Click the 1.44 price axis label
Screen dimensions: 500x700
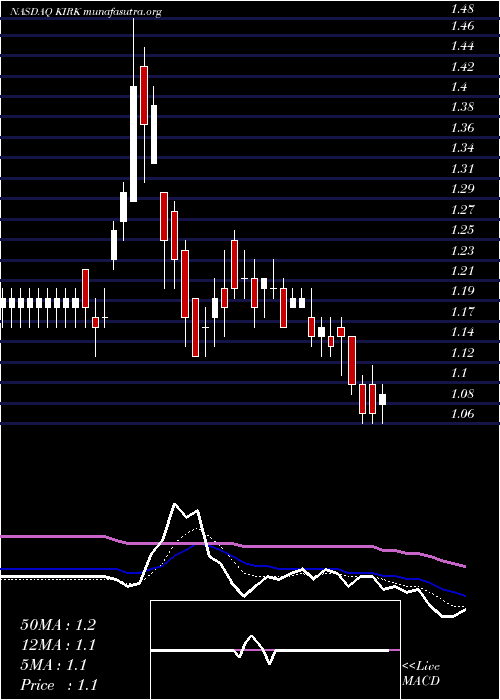click(462, 46)
